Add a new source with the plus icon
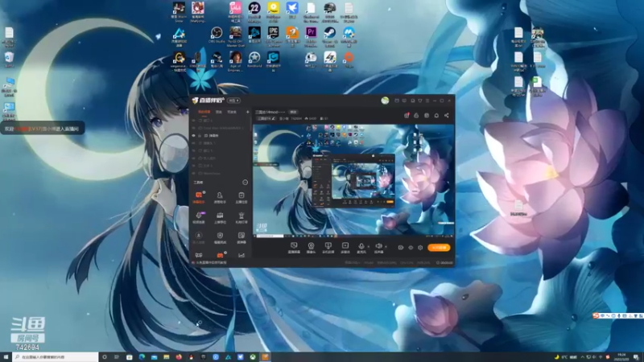The height and width of the screenshot is (362, 644). tap(247, 112)
